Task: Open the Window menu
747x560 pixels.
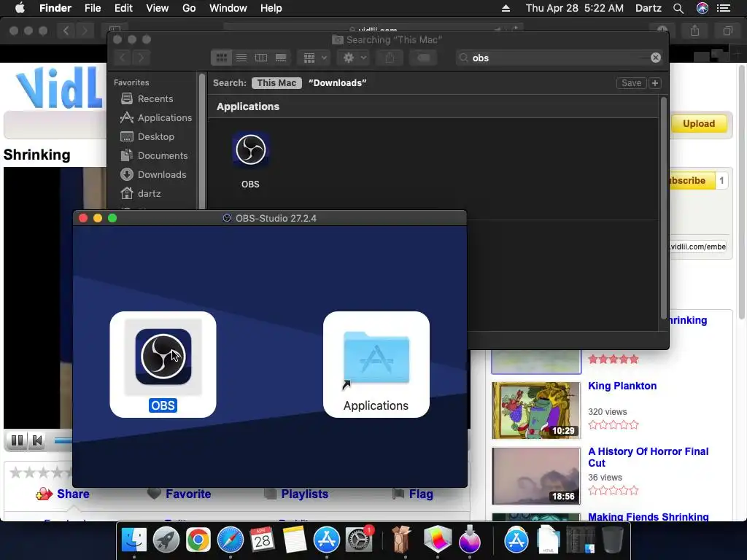Action: pyautogui.click(x=228, y=8)
